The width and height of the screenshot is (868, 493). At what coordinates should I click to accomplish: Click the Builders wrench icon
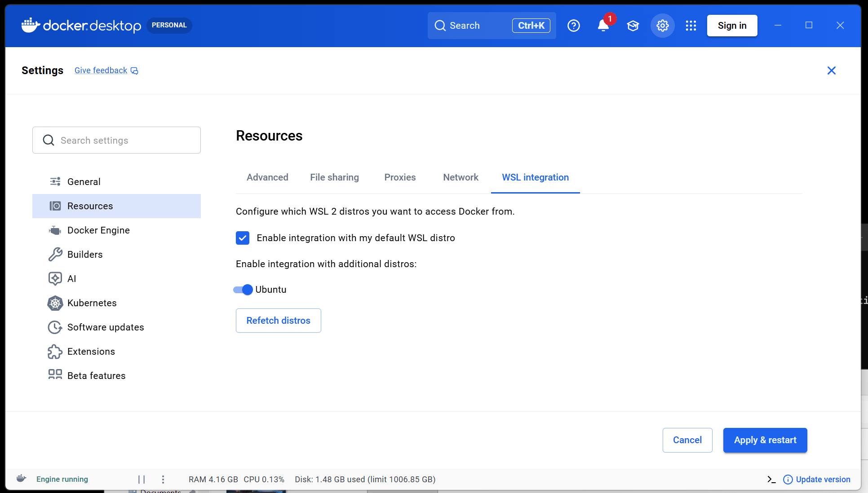point(55,254)
